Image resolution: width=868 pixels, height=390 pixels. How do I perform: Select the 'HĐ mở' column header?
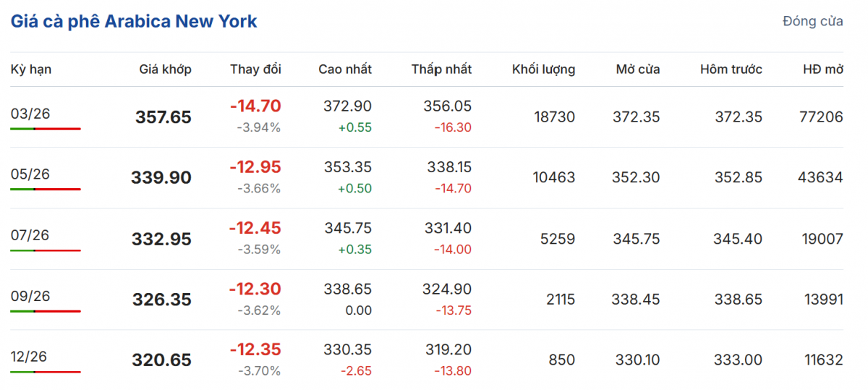pyautogui.click(x=822, y=69)
